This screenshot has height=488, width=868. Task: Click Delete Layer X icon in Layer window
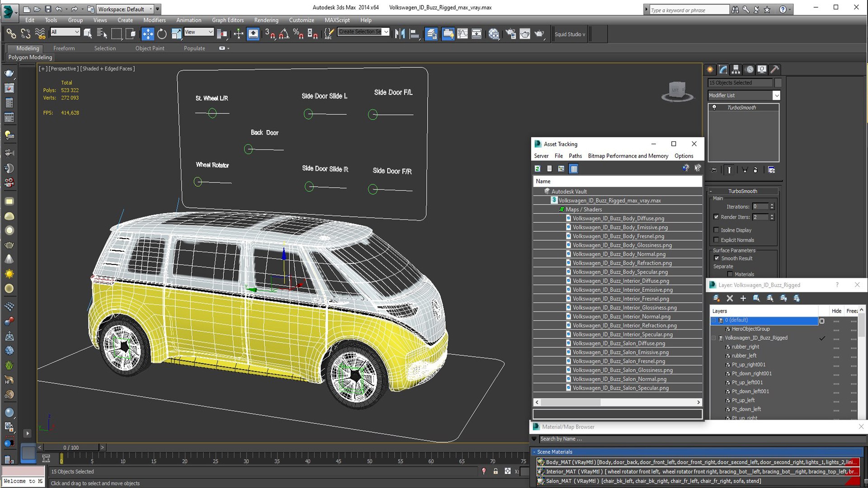[x=730, y=298]
